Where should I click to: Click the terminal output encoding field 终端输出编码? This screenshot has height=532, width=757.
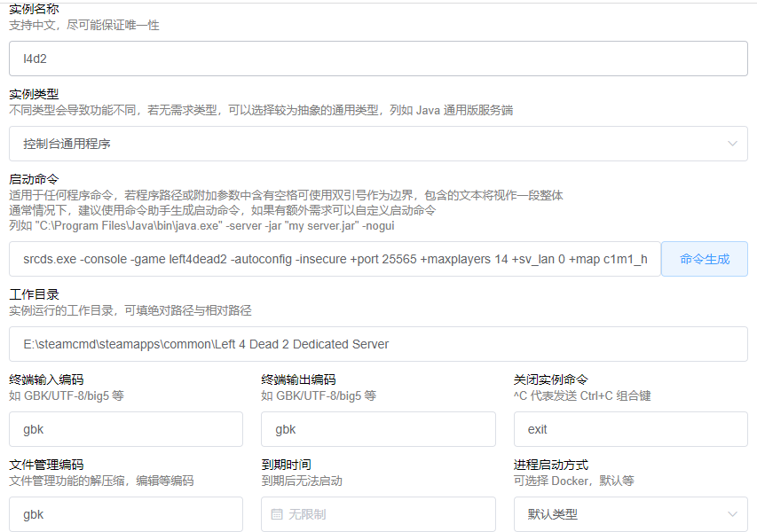[378, 429]
